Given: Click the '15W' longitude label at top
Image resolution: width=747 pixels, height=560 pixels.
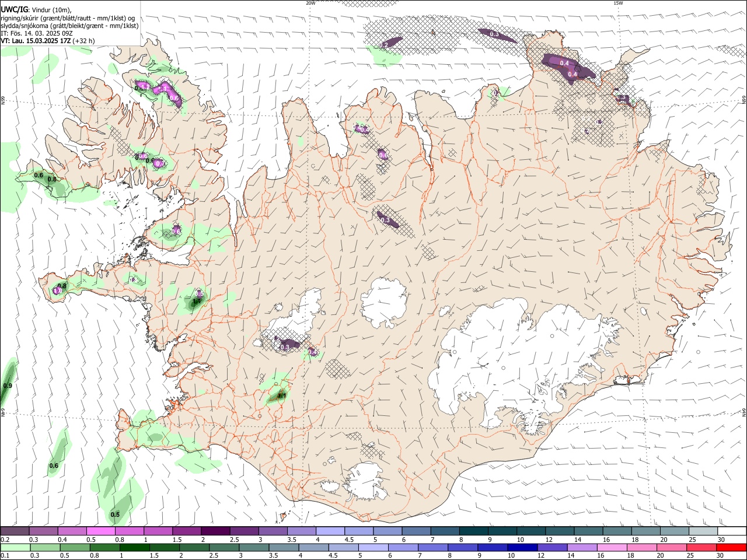Looking at the screenshot, I should [x=618, y=3].
